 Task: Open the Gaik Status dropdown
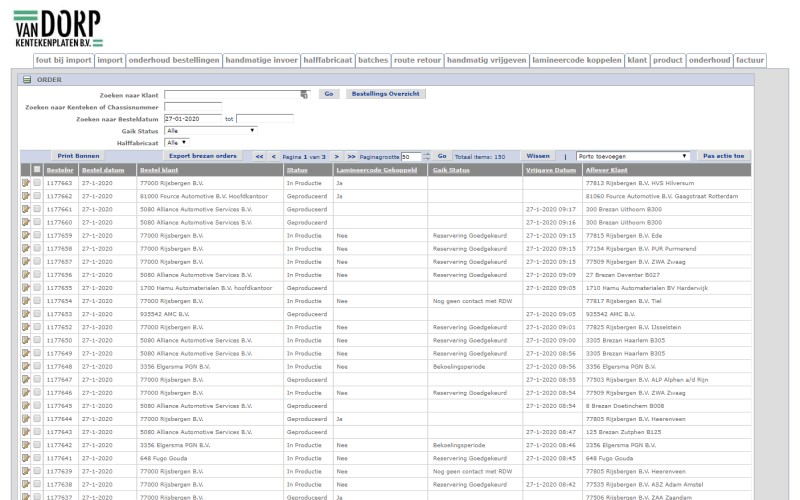[210, 131]
